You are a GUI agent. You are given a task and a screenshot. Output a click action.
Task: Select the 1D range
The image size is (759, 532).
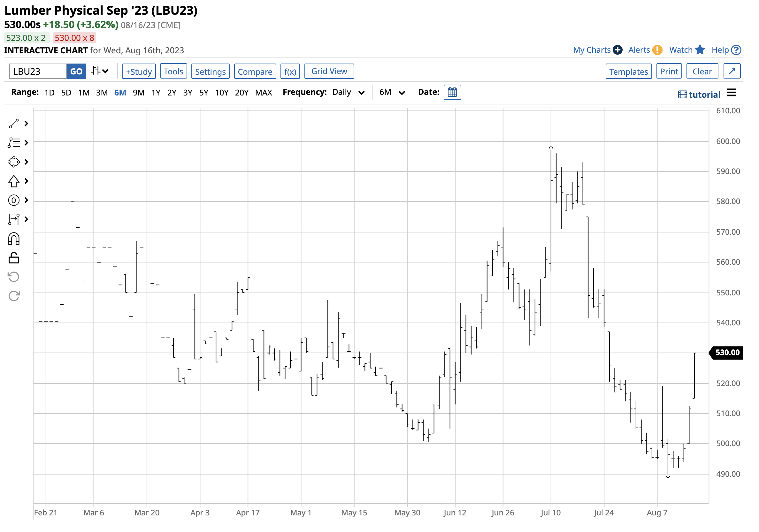coord(50,93)
